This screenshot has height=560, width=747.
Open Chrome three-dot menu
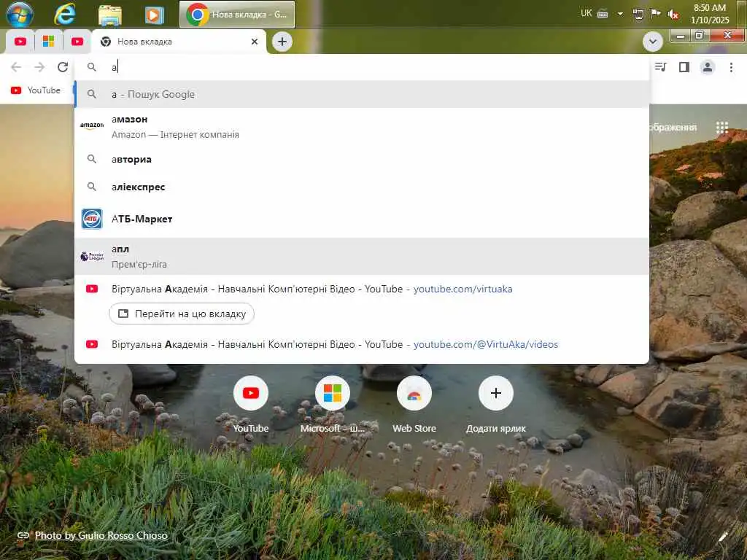731,67
